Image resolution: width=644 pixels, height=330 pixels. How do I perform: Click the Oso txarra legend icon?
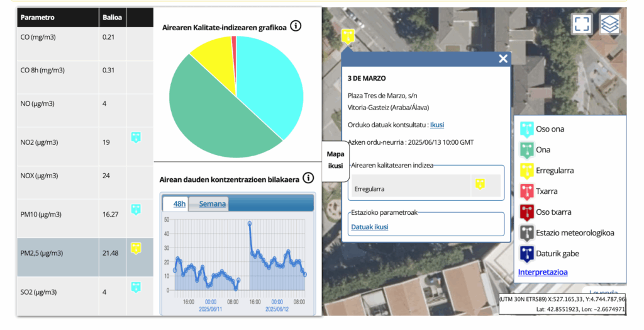(x=527, y=212)
